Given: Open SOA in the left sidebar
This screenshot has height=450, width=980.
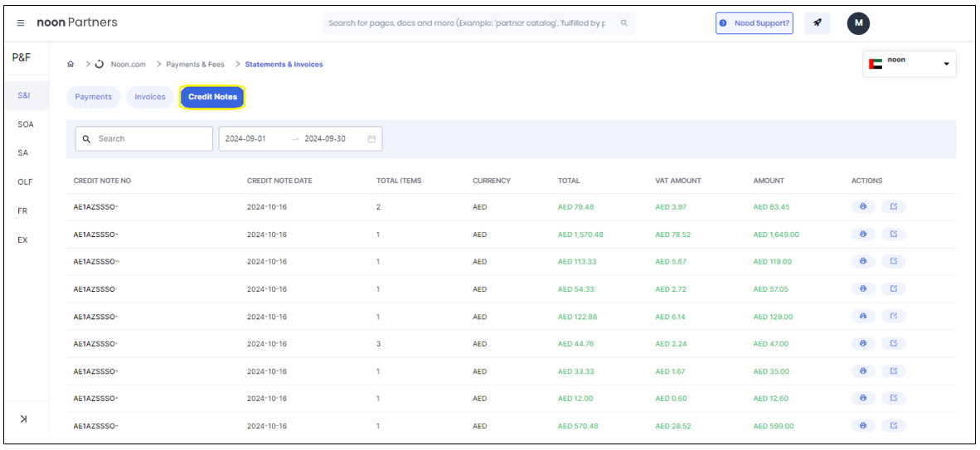Looking at the screenshot, I should [x=26, y=124].
